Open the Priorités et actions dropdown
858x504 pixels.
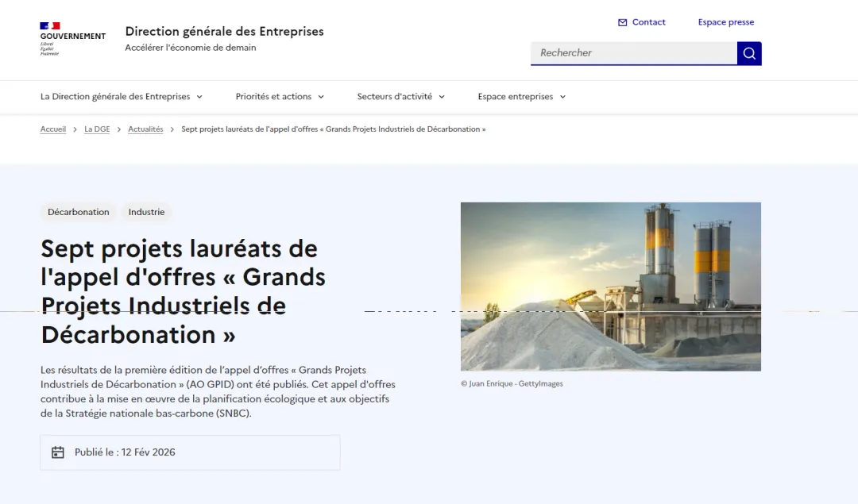point(280,97)
